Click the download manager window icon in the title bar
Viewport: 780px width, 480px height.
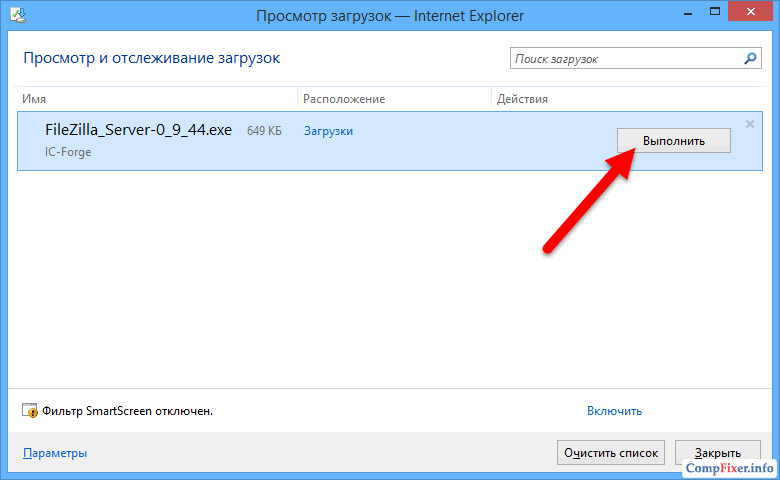18,15
